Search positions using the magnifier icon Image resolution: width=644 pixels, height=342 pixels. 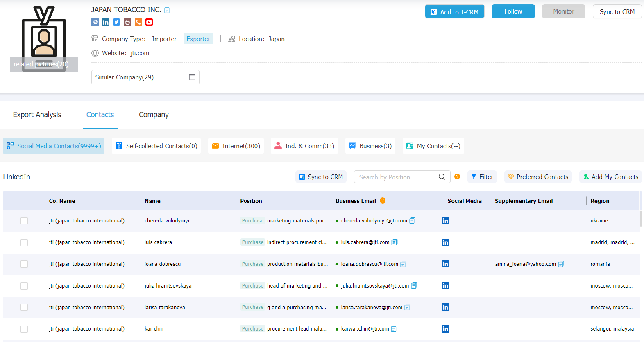point(442,177)
